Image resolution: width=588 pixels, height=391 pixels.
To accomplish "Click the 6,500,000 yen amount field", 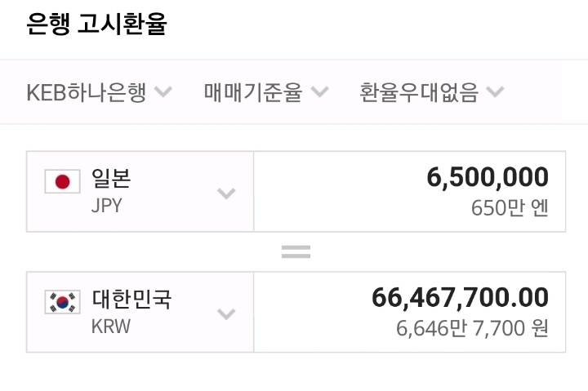I will [x=488, y=177].
